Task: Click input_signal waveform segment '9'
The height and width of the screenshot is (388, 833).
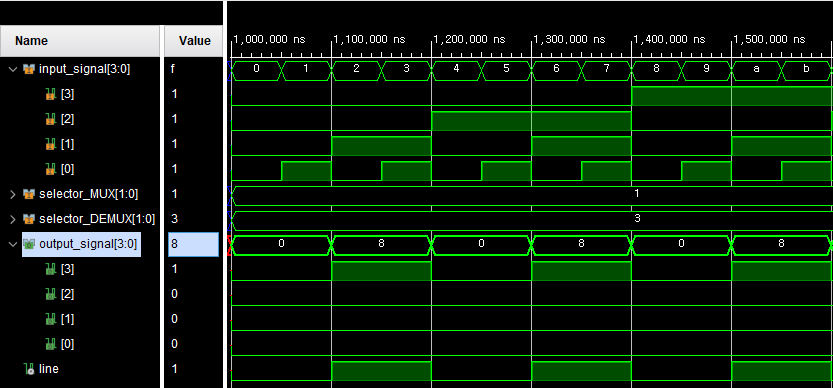Action: (x=706, y=71)
